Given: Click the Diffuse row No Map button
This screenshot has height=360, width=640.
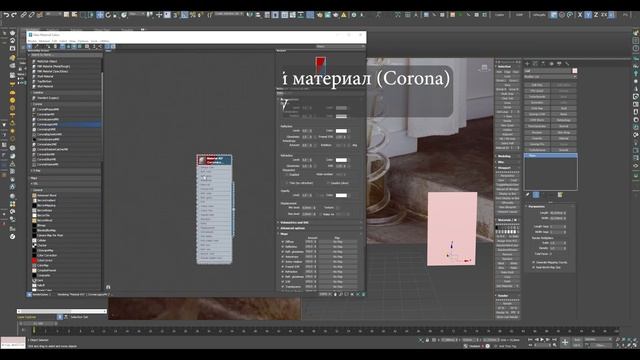Looking at the screenshot, I should coord(338,242).
